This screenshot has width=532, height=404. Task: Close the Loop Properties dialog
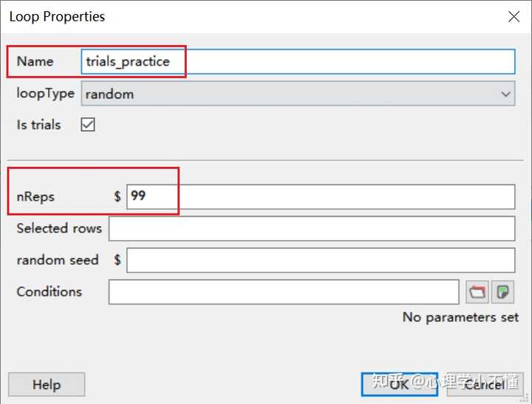pos(514,16)
